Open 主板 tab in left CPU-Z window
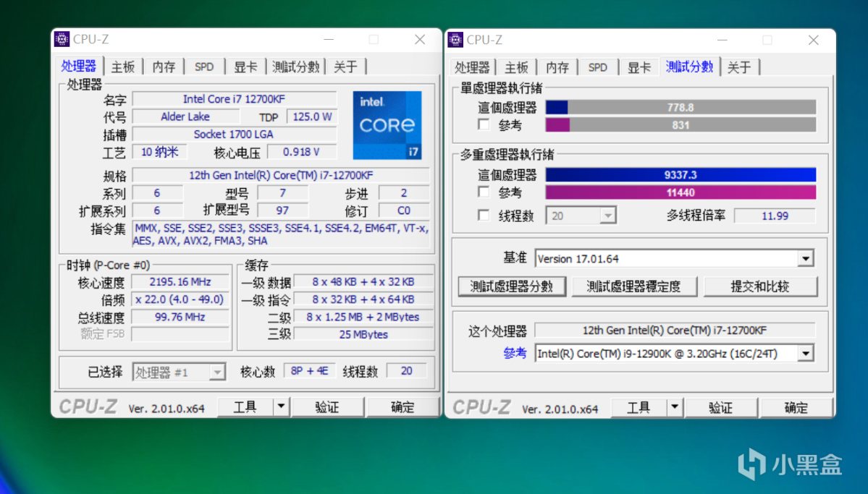This screenshot has width=868, height=494. [123, 67]
